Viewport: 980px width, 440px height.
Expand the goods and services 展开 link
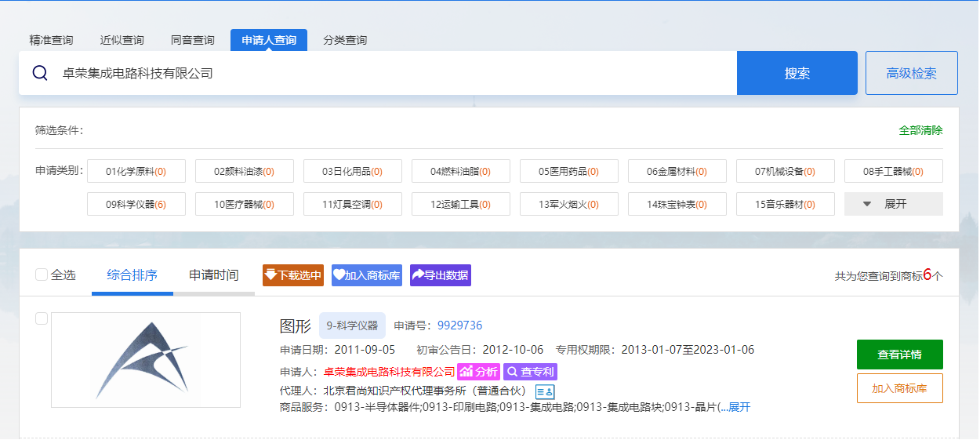(x=739, y=407)
